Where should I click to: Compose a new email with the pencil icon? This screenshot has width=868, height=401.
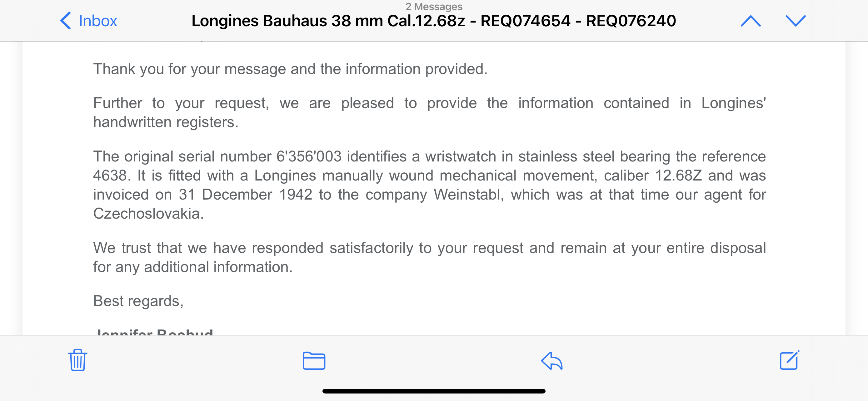pos(790,360)
